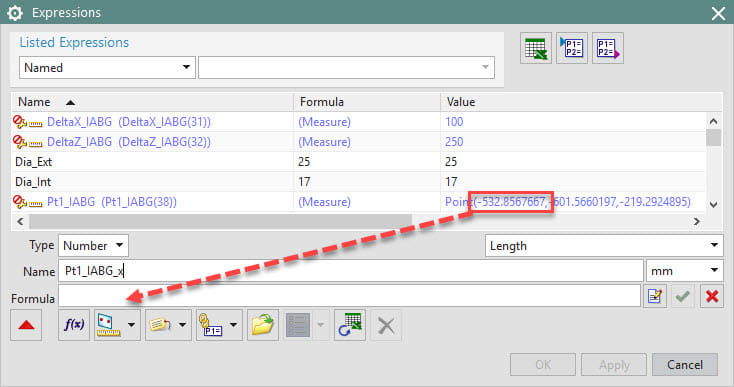This screenshot has height=387, width=734.
Task: Click the horizontal scrollbar thumb
Action: coord(220,221)
